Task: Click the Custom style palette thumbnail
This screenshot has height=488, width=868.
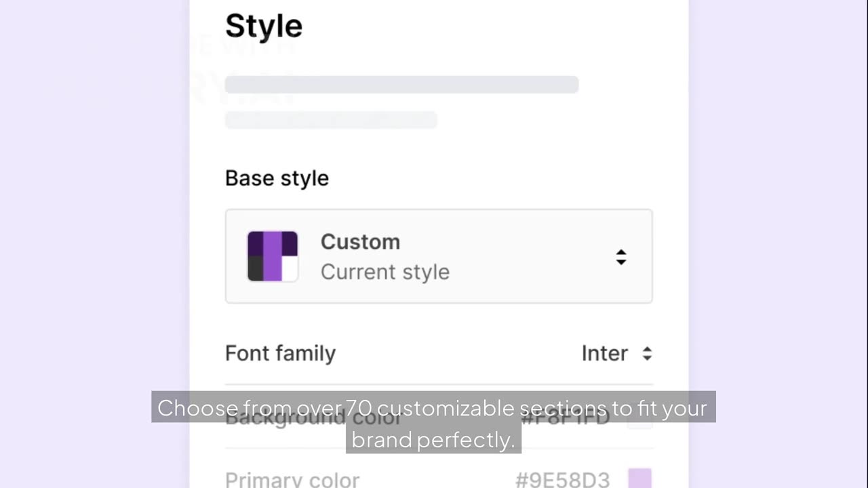Action: [x=273, y=256]
